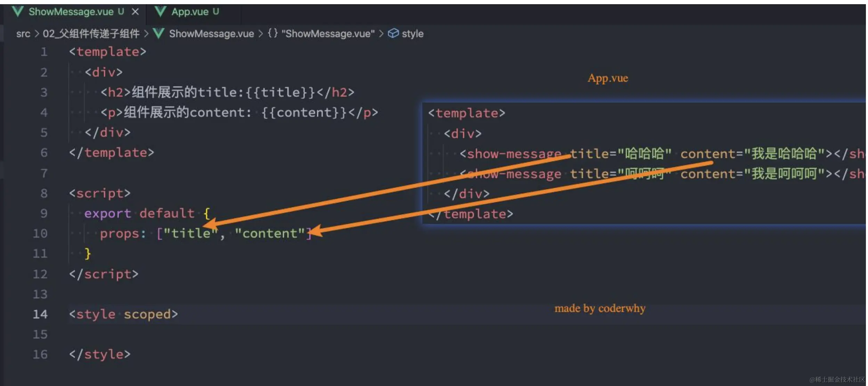Click the p line with {{content}}
Screen dimensions: 868x386
click(x=239, y=112)
